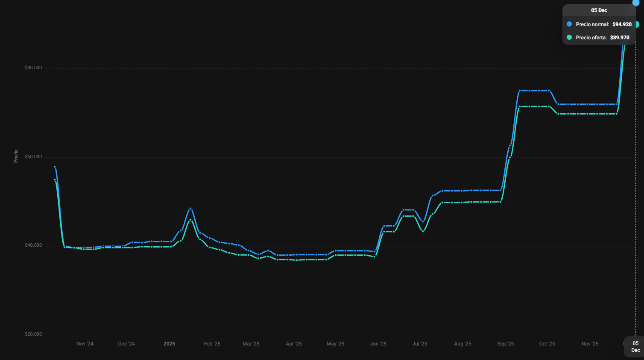The width and height of the screenshot is (644, 360).
Task: Click the $20.000 y-axis label
Action: 33,334
